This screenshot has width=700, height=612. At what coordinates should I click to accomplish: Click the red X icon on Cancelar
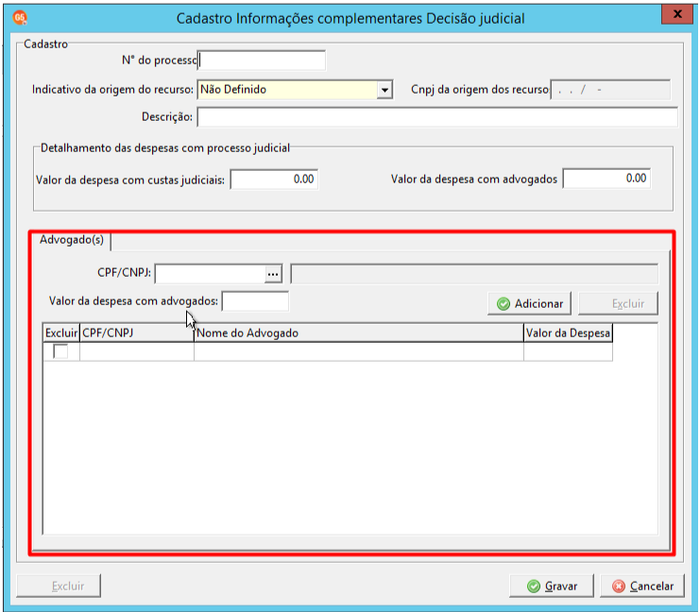click(x=619, y=586)
